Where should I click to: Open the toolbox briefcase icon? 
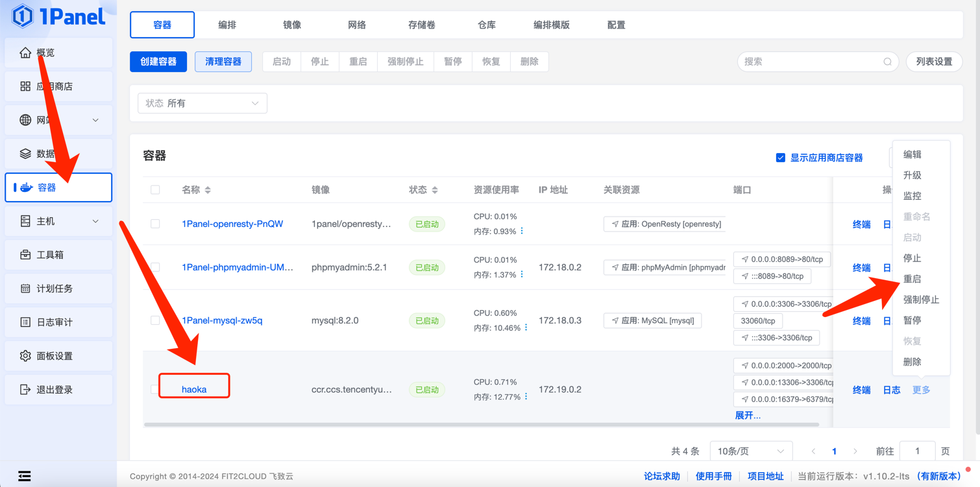25,255
